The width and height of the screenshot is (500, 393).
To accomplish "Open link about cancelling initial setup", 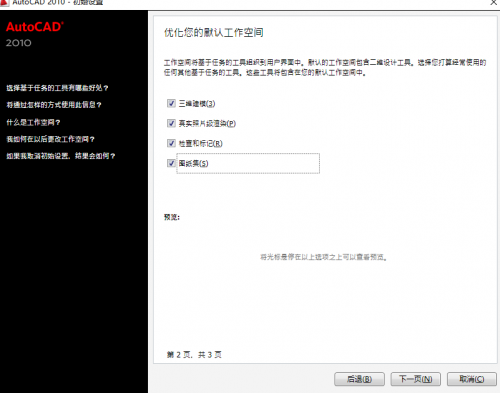I will point(61,156).
